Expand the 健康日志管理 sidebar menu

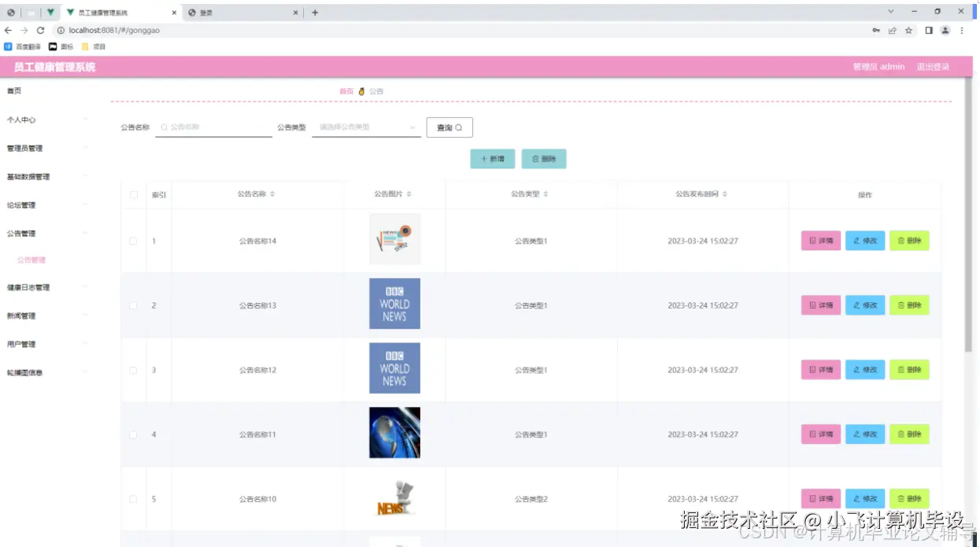[x=47, y=287]
